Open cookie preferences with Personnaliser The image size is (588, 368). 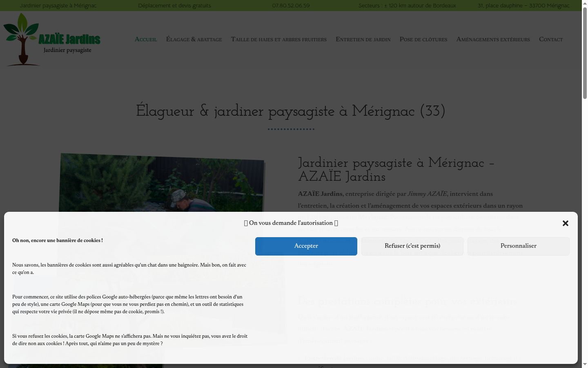point(519,246)
